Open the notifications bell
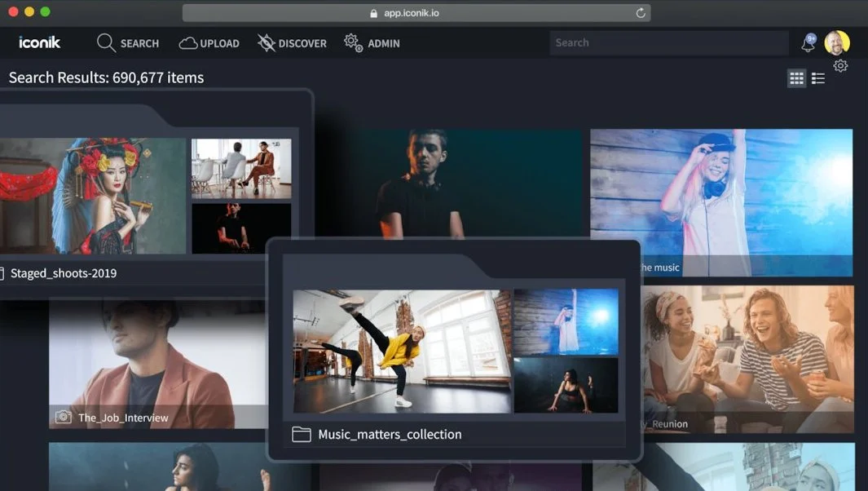The image size is (868, 491). tap(809, 43)
